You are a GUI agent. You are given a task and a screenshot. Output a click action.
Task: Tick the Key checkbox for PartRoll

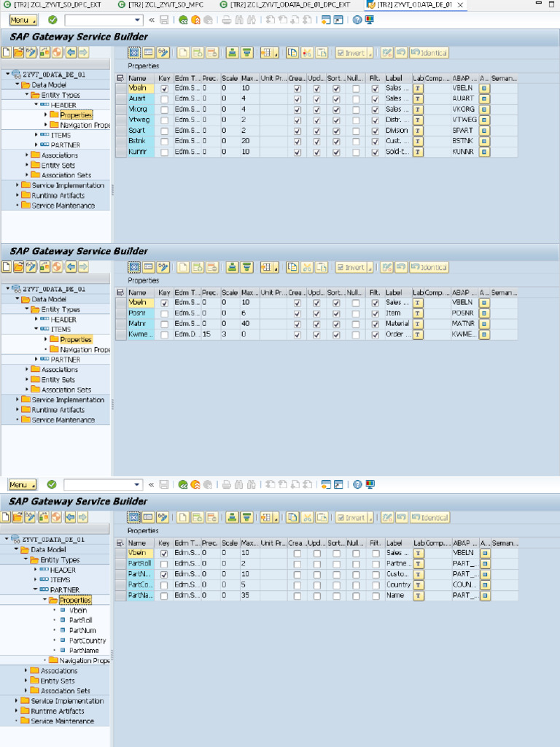point(164,564)
